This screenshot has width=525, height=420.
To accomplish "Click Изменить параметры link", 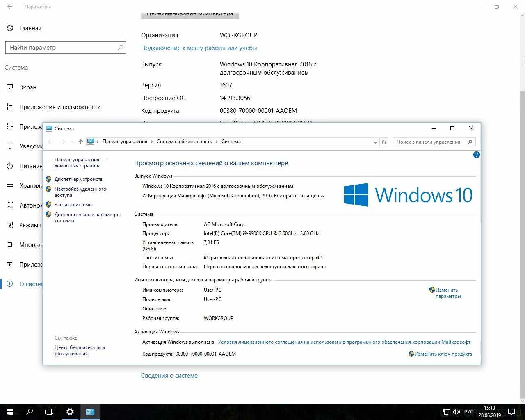I will 448,293.
